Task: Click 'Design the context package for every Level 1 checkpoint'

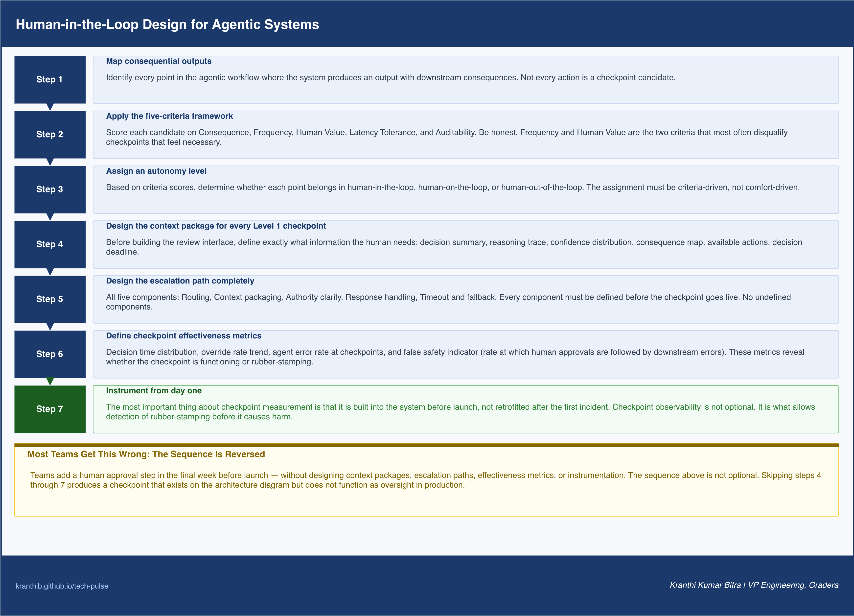Action: (x=216, y=226)
